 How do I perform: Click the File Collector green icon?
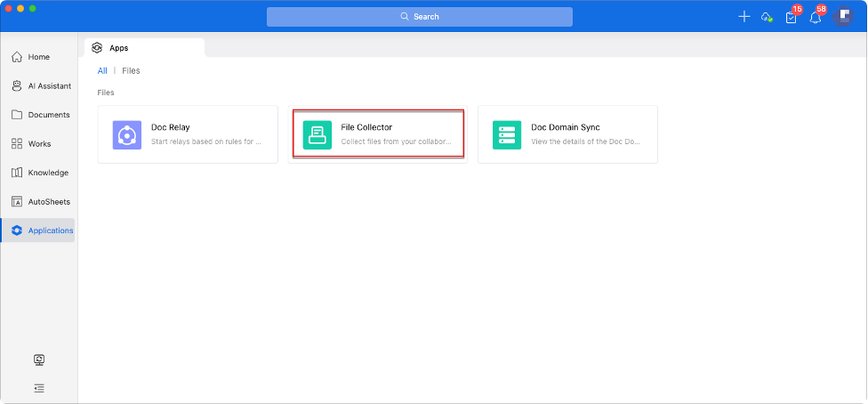point(317,134)
